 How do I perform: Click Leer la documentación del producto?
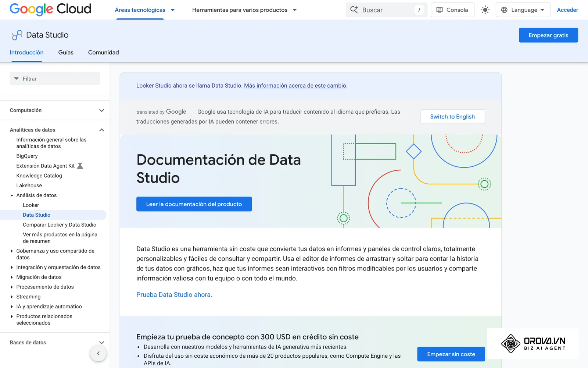pos(194,204)
